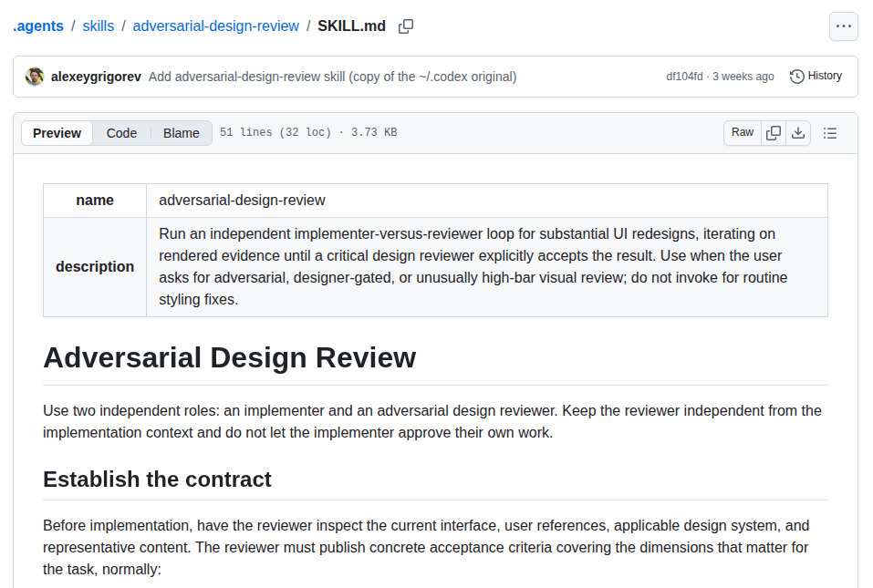Screen dimensions: 873x588
Task: Click the 51 lines (32 loc) text
Action: tap(275, 132)
